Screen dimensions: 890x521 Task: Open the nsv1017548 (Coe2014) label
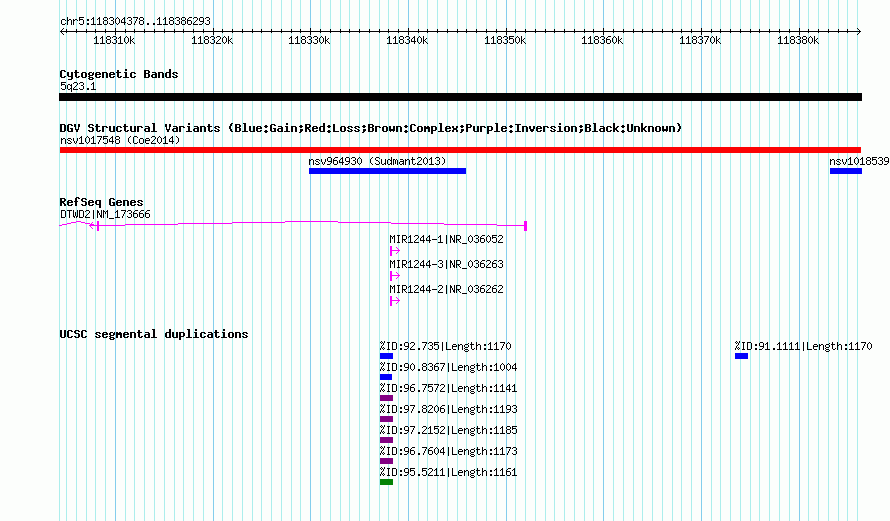120,140
